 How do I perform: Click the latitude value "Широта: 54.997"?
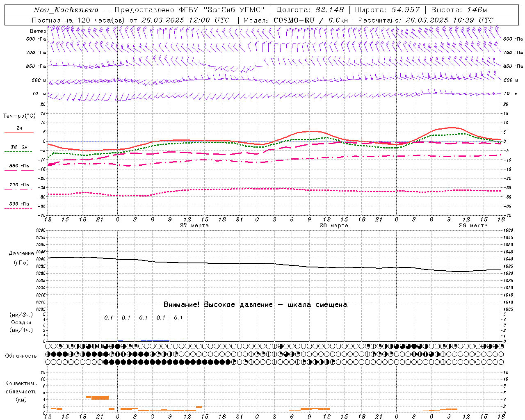pos(388,10)
